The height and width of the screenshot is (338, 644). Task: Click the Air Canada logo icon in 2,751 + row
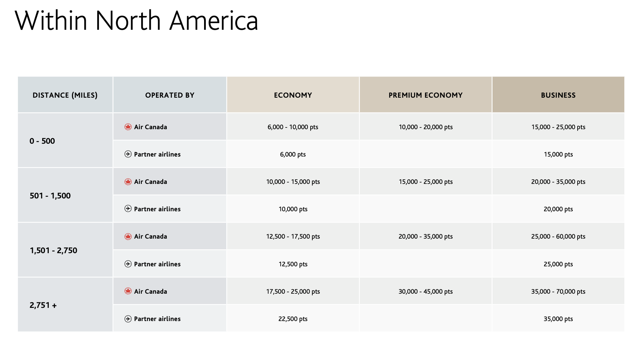[128, 291]
